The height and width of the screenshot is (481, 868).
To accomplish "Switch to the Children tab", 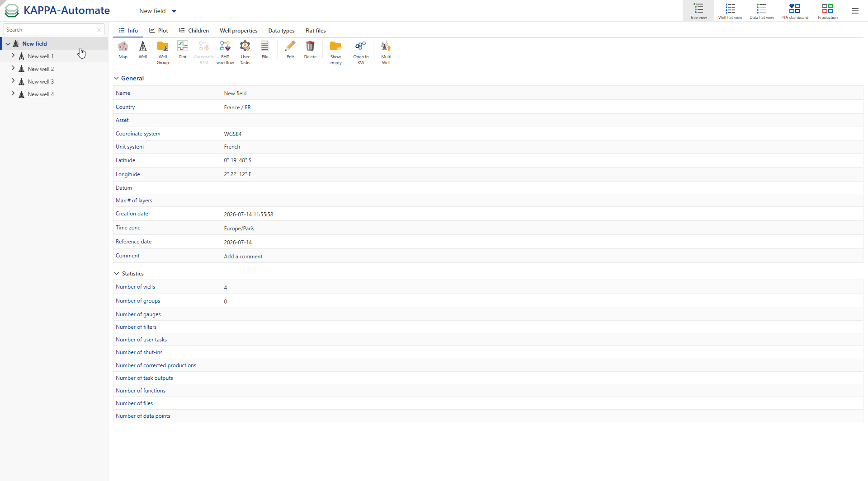I will click(194, 31).
